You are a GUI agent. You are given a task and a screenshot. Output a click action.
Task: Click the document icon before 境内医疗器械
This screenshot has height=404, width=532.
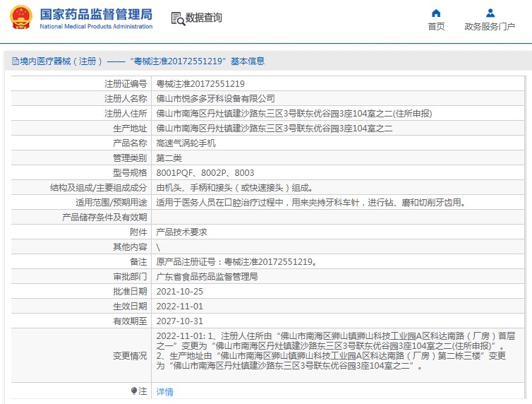click(16, 61)
